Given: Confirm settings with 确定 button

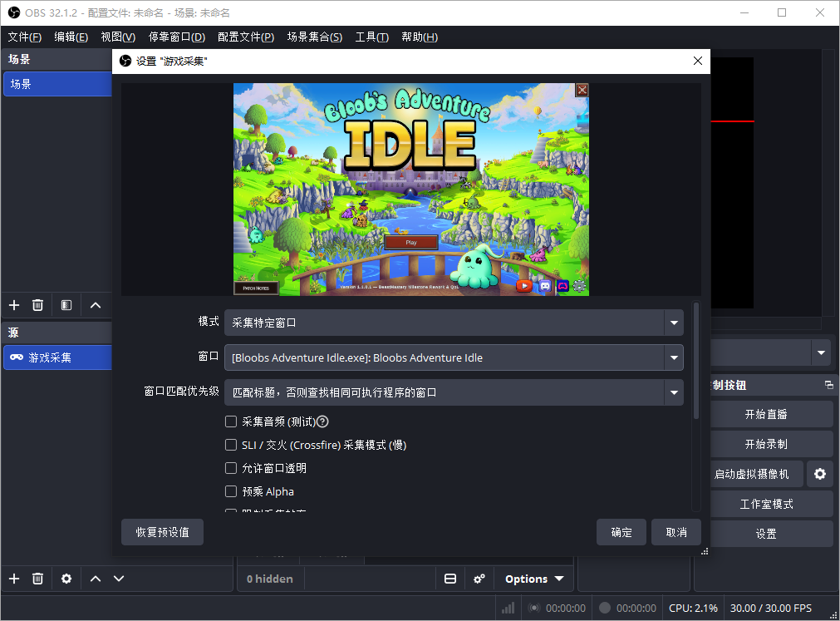Looking at the screenshot, I should (x=621, y=532).
